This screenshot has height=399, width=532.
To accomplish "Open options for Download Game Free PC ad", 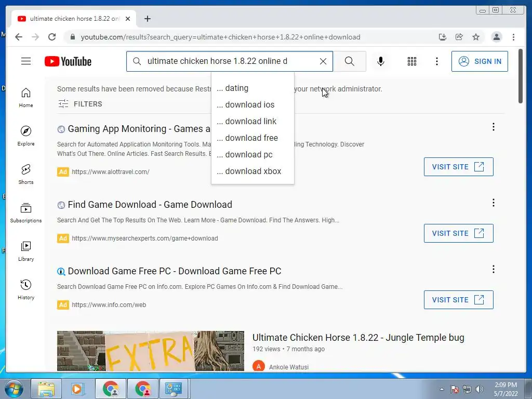I will pyautogui.click(x=494, y=270).
